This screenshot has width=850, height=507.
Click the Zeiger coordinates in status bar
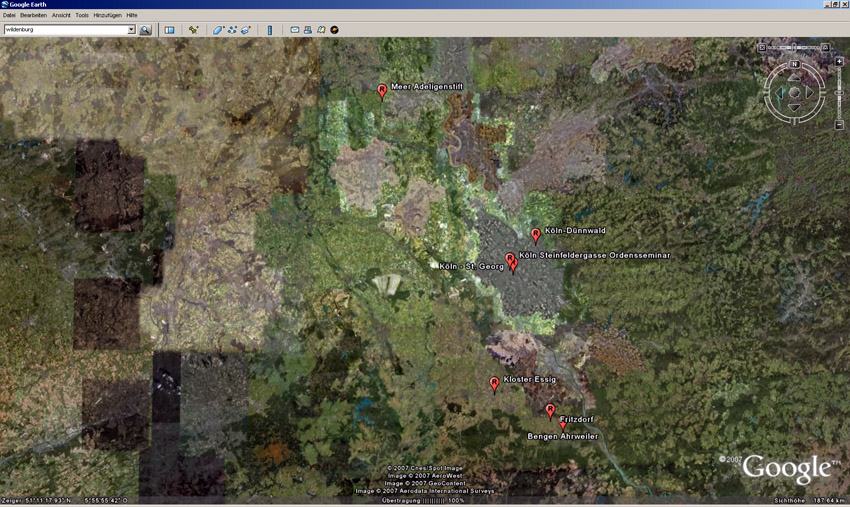65,500
